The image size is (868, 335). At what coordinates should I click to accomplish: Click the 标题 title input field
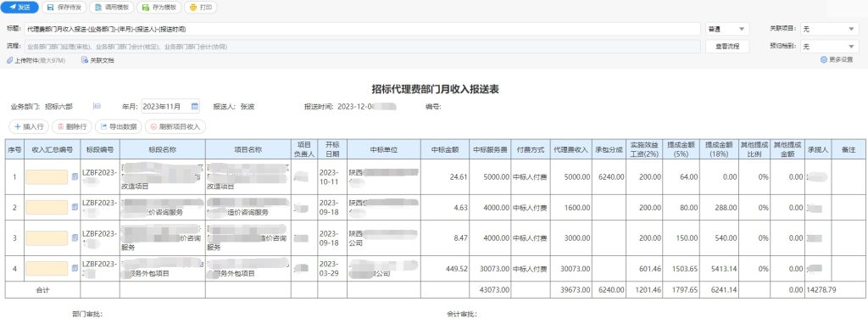363,29
